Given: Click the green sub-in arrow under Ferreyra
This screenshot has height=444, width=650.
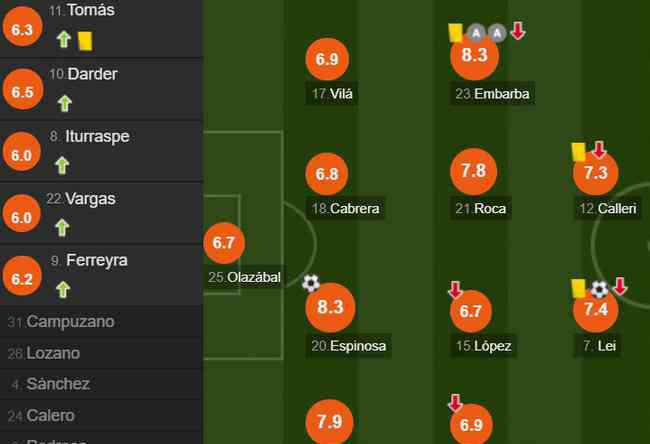Looking at the screenshot, I should (x=63, y=289).
